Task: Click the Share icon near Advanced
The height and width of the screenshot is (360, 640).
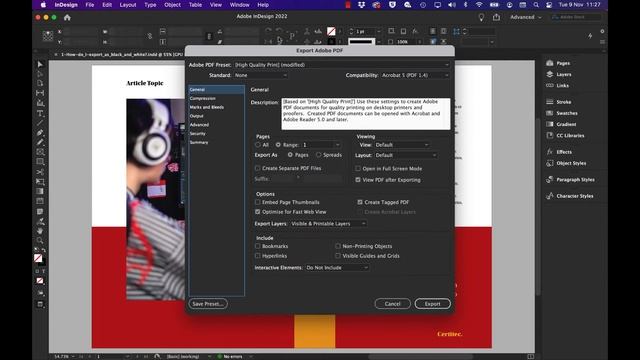Action: click(x=496, y=17)
